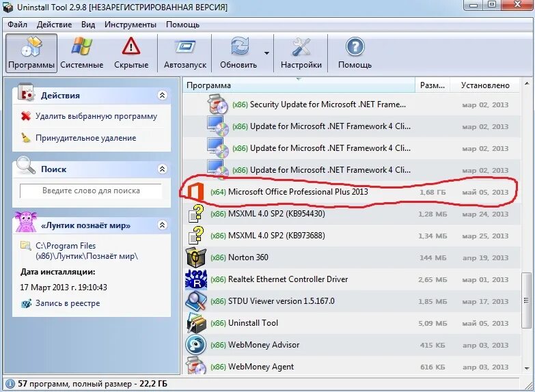This screenshot has width=535, height=392.
Task: Click the май 05, 2013 date for Office
Action: [485, 192]
